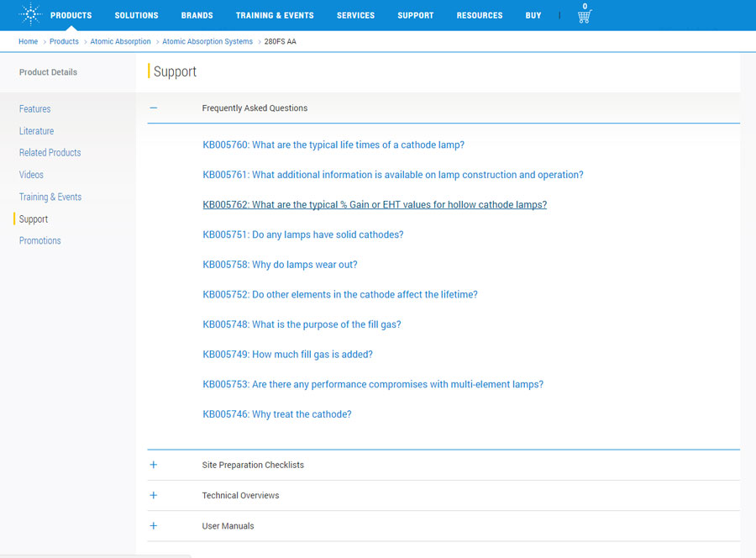The height and width of the screenshot is (558, 756).
Task: Select Literature from Product Details sidebar
Action: [36, 130]
